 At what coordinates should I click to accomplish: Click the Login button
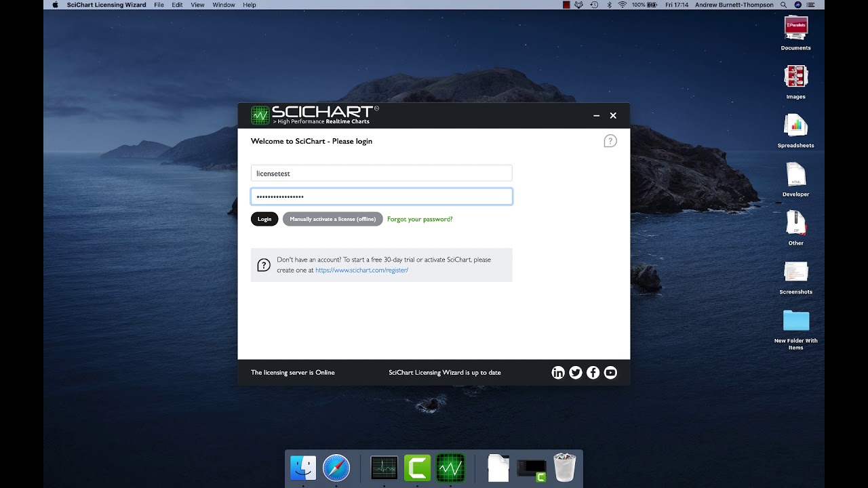[x=264, y=219]
